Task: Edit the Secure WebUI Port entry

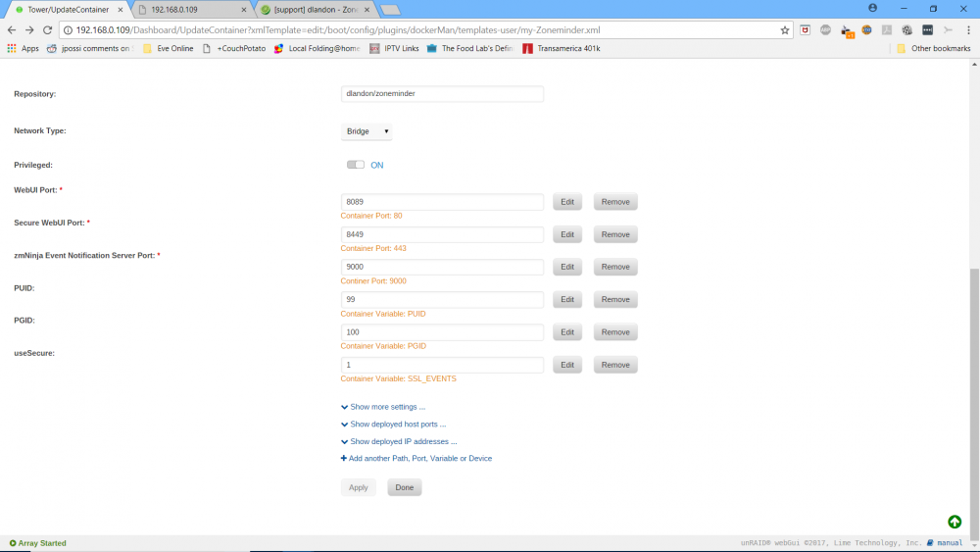Action: coord(567,234)
